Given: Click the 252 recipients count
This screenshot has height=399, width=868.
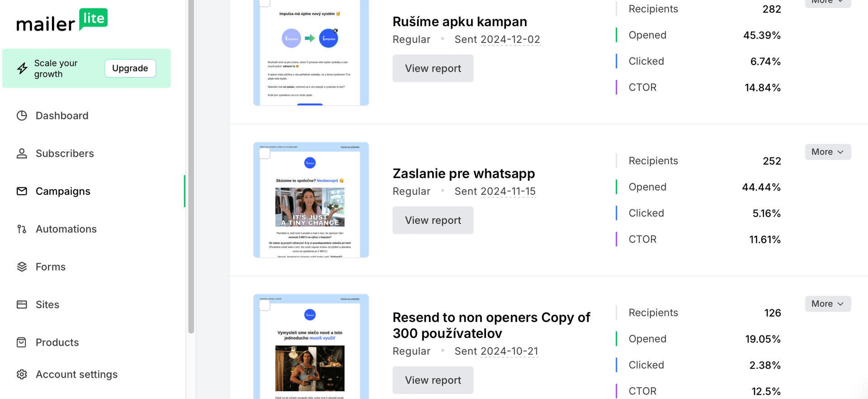Looking at the screenshot, I should (x=772, y=161).
